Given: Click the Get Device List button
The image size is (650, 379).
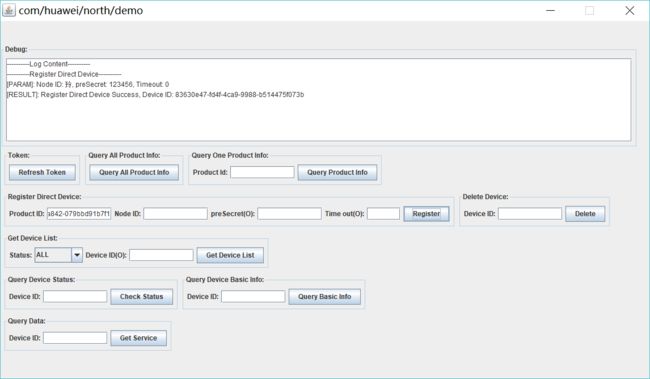Looking at the screenshot, I should [x=230, y=255].
